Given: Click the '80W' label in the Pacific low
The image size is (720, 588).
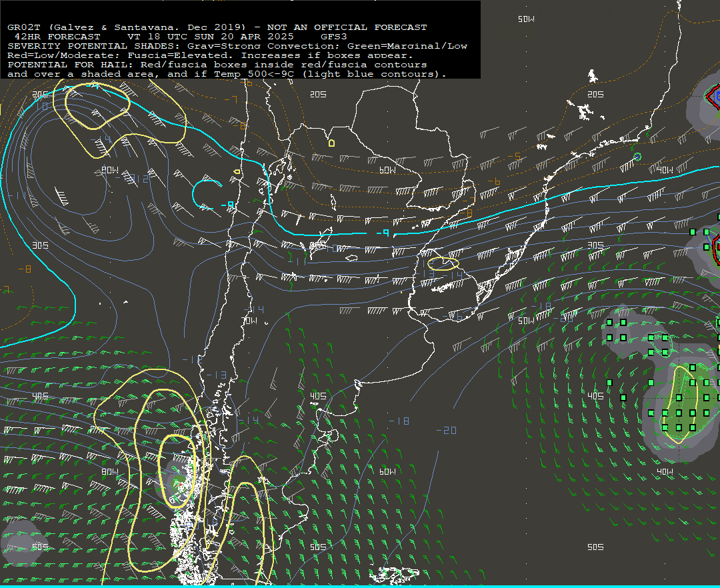Looking at the screenshot, I should click(110, 170).
